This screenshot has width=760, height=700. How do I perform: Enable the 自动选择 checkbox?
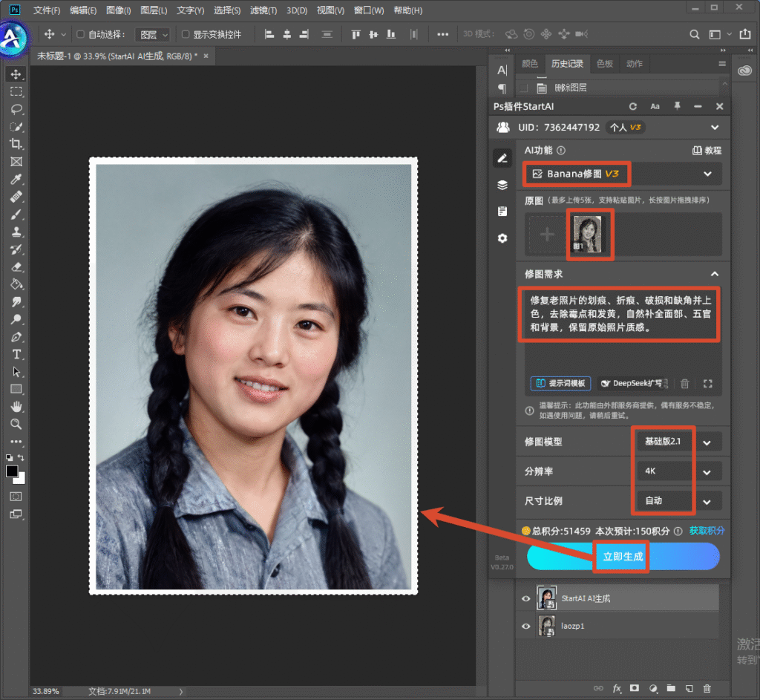pyautogui.click(x=80, y=34)
